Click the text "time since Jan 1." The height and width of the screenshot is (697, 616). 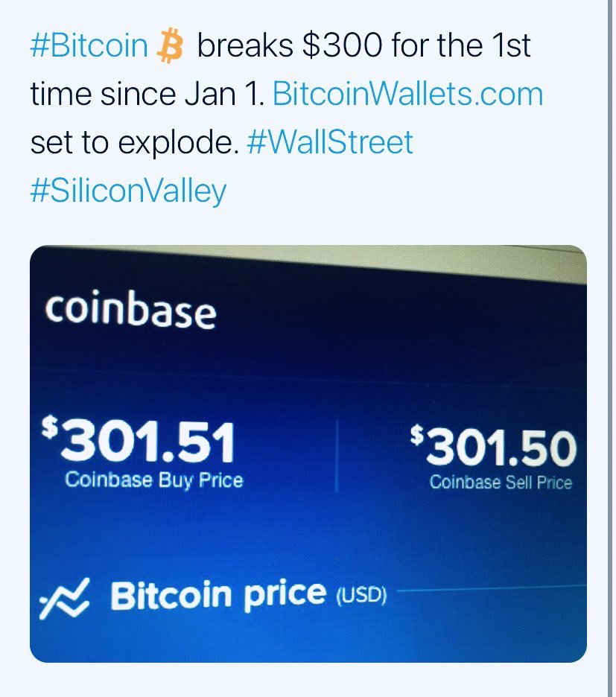(x=147, y=95)
